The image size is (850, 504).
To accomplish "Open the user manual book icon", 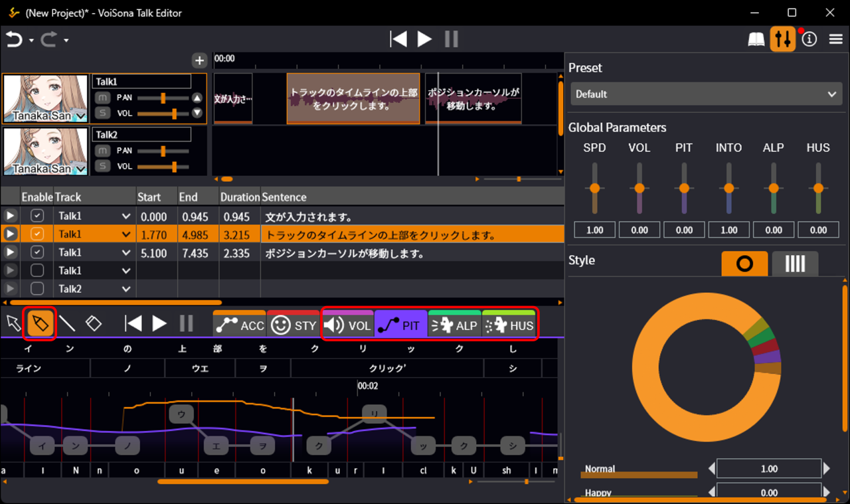I will [756, 39].
